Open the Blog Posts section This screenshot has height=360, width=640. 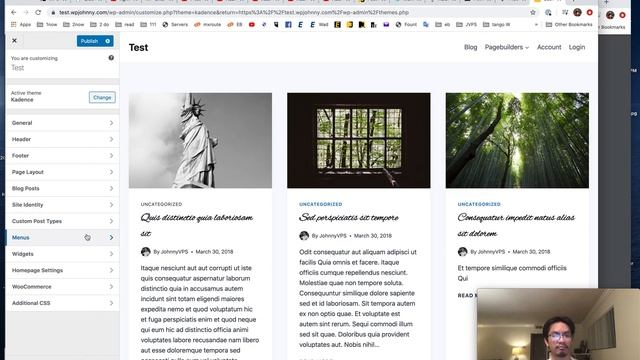point(62,188)
